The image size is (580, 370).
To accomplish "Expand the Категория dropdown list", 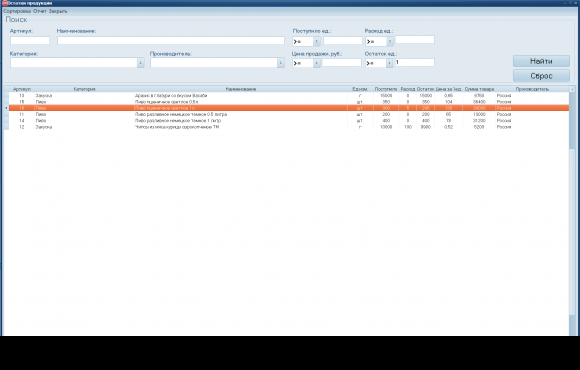I will click(x=141, y=63).
